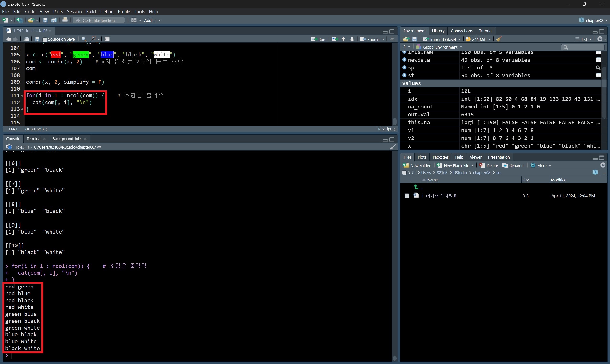This screenshot has width=610, height=364.
Task: Click the environment search input field
Action: click(584, 47)
